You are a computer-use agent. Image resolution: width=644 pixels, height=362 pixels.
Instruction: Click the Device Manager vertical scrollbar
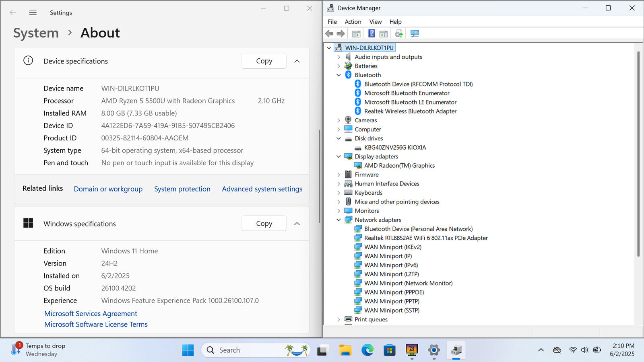[638, 154]
